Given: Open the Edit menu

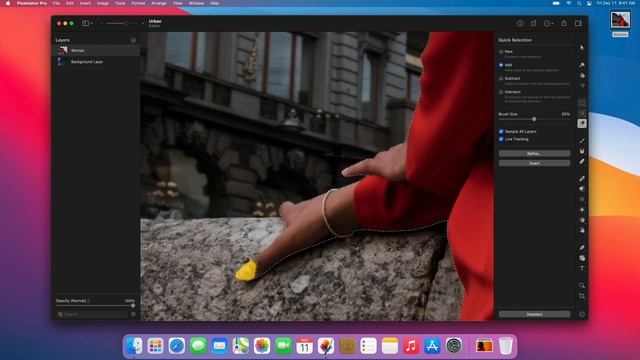Looking at the screenshot, I should (70, 3).
